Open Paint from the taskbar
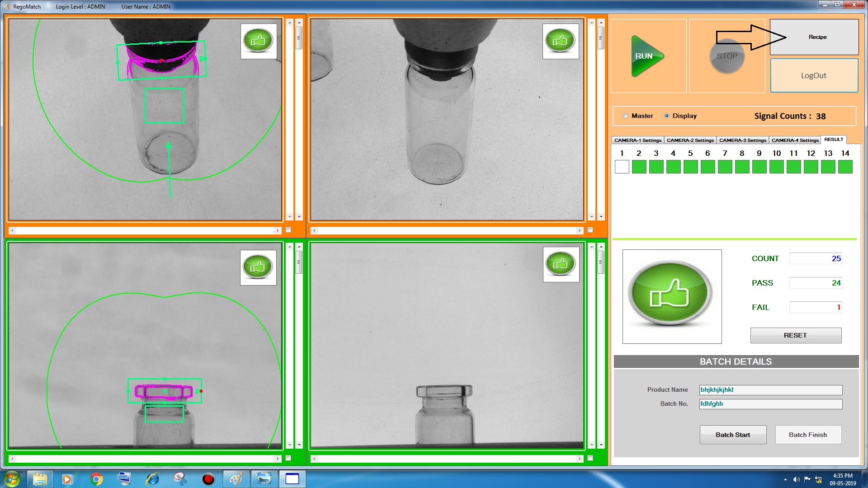This screenshot has height=488, width=868. click(x=236, y=479)
